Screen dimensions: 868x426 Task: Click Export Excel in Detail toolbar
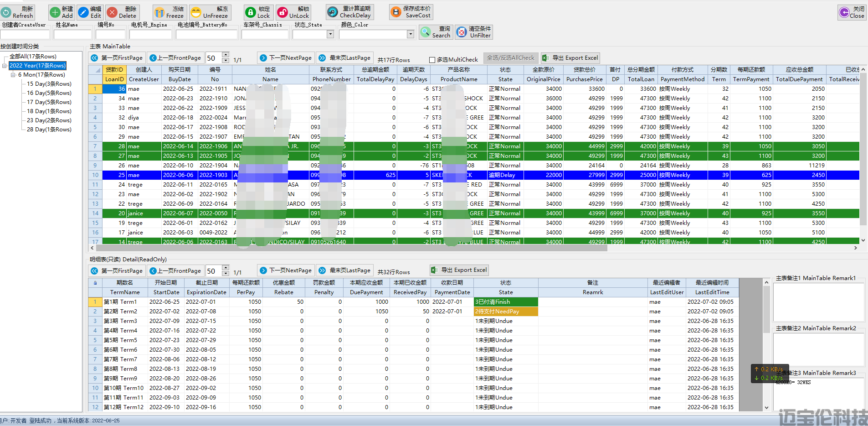click(459, 270)
